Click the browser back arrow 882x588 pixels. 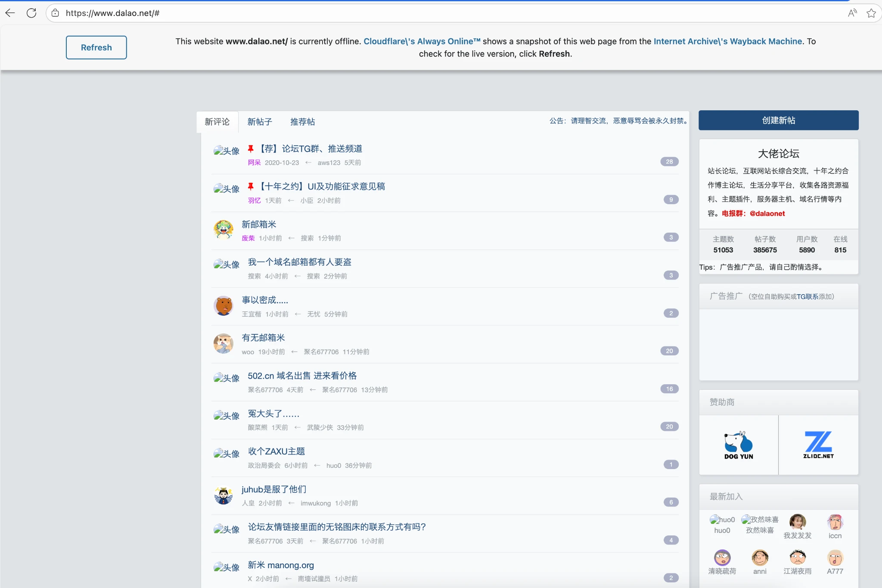click(x=10, y=13)
